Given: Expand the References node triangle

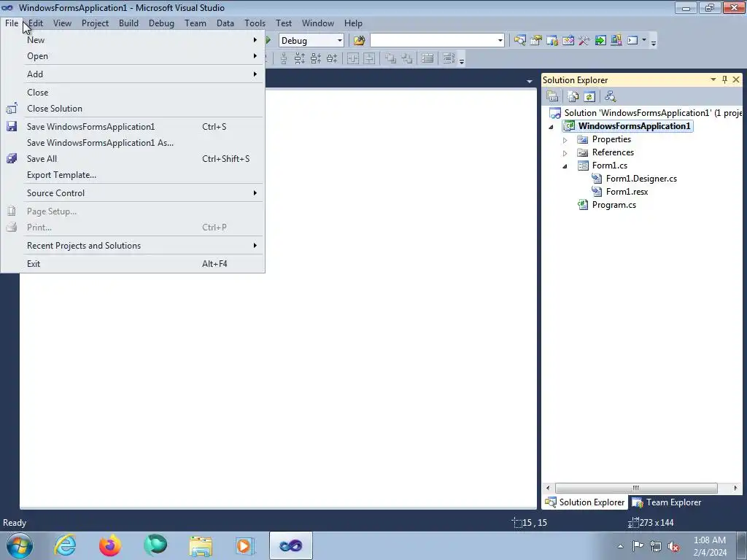Looking at the screenshot, I should (565, 153).
